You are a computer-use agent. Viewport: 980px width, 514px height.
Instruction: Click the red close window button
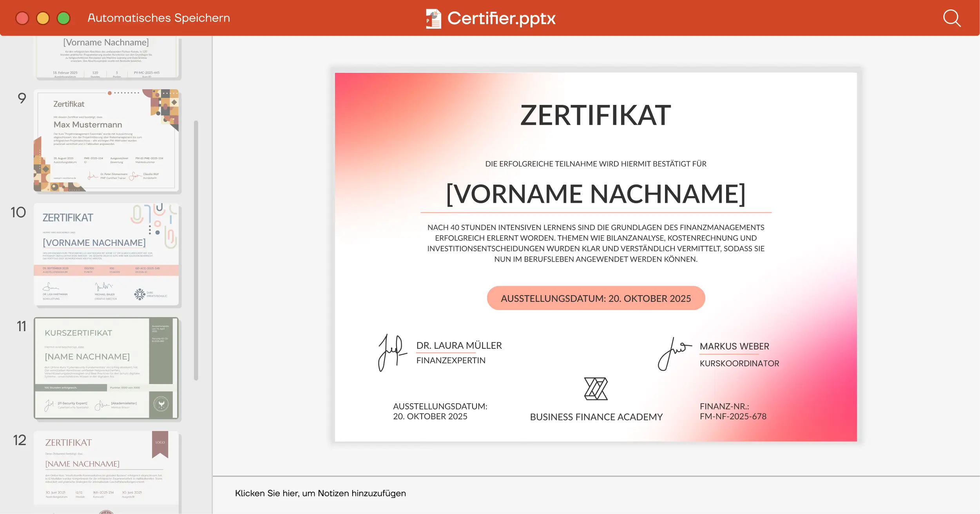pos(22,18)
